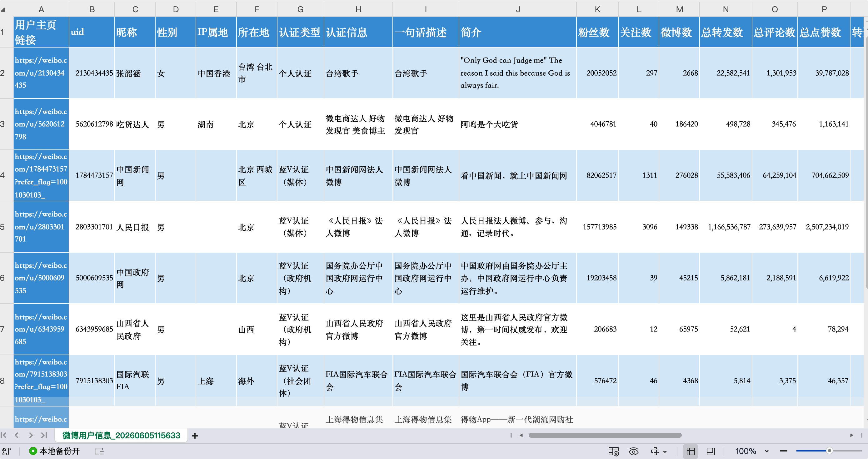The width and height of the screenshot is (868, 459).
Task: Open the table settings icon in the status bar
Action: click(613, 451)
